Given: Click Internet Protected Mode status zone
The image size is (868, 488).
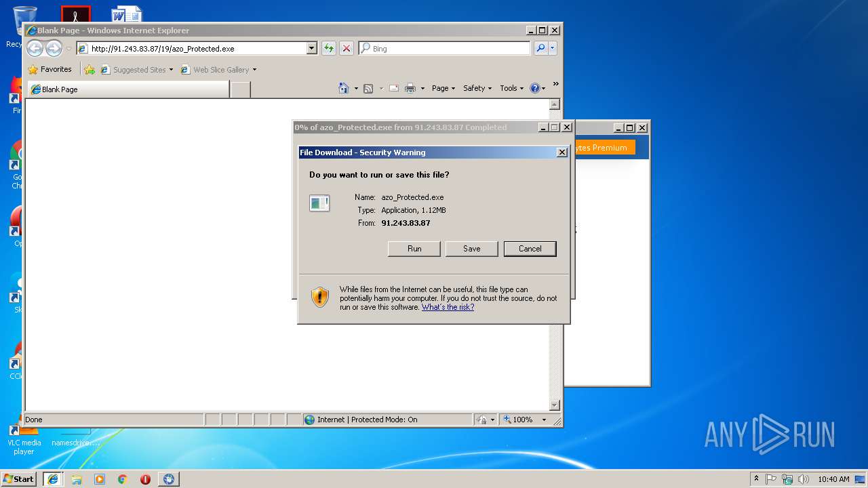Looking at the screenshot, I should pyautogui.click(x=387, y=420).
